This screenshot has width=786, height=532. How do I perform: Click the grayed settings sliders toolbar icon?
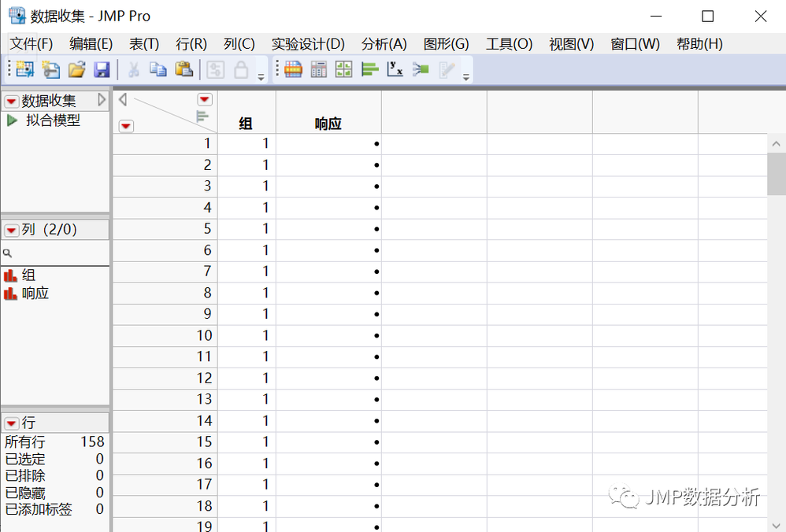(215, 69)
